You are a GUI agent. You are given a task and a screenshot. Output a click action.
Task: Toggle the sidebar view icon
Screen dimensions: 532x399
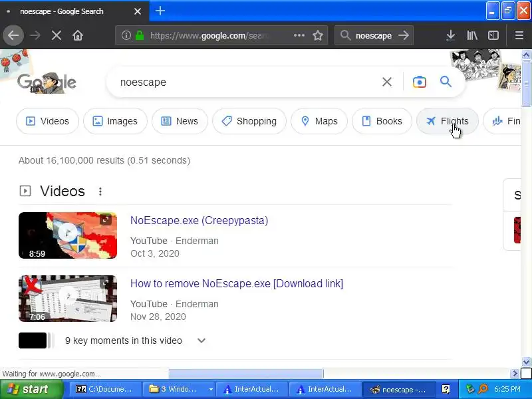pyautogui.click(x=493, y=35)
